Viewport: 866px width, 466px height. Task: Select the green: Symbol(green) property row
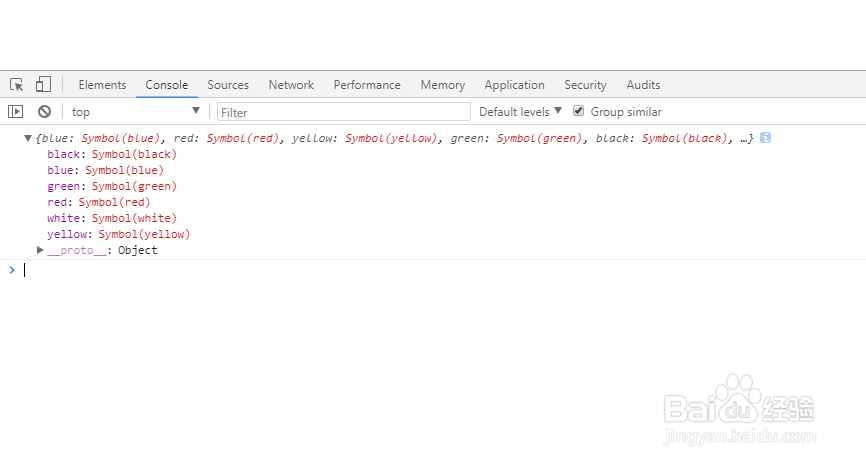112,186
